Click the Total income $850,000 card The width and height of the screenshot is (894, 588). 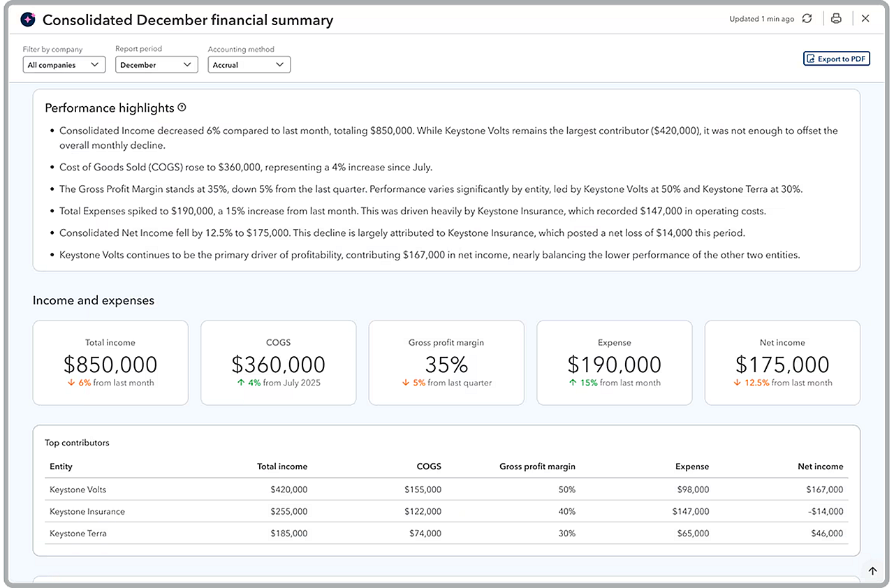[110, 363]
